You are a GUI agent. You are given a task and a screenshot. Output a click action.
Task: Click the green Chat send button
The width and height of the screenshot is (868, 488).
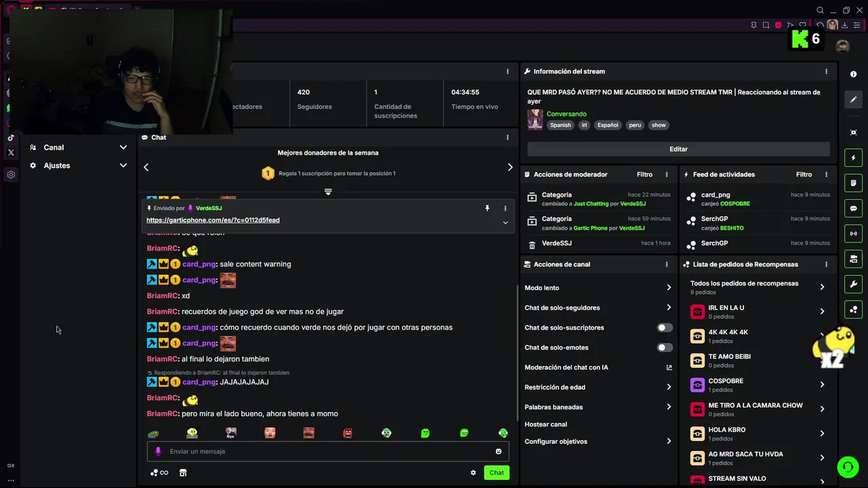[496, 472]
